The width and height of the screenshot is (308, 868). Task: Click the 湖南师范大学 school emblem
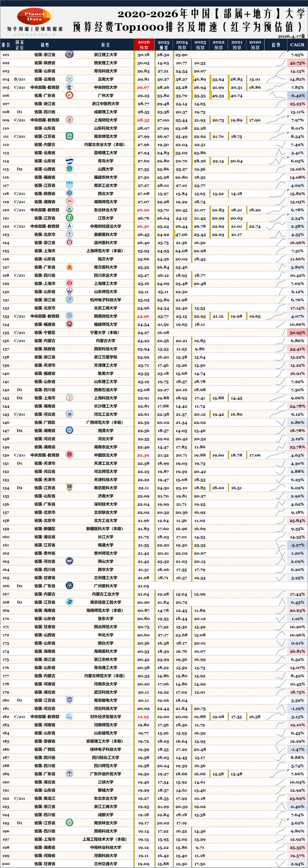coord(69,201)
